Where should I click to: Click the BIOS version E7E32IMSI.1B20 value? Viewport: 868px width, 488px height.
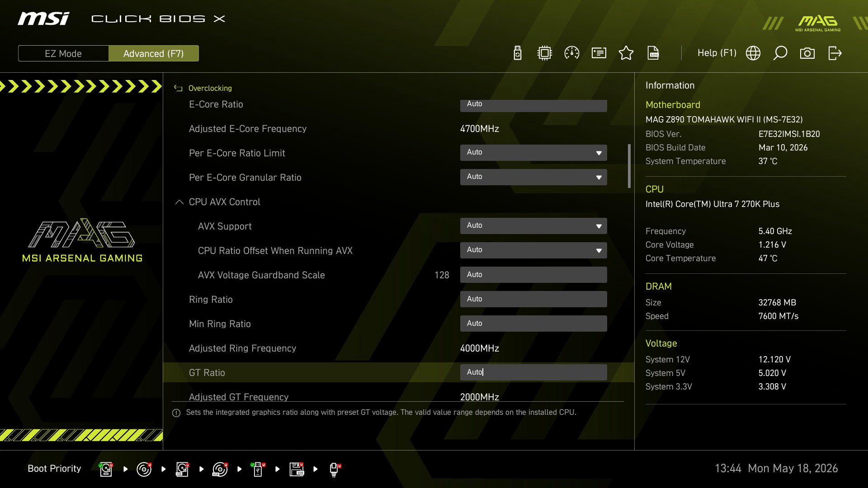coord(789,134)
